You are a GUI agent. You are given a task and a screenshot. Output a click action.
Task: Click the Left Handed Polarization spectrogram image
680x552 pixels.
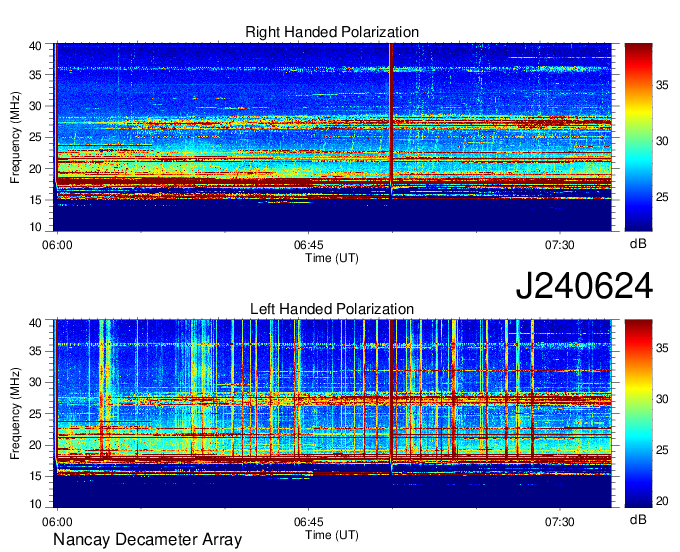point(333,414)
